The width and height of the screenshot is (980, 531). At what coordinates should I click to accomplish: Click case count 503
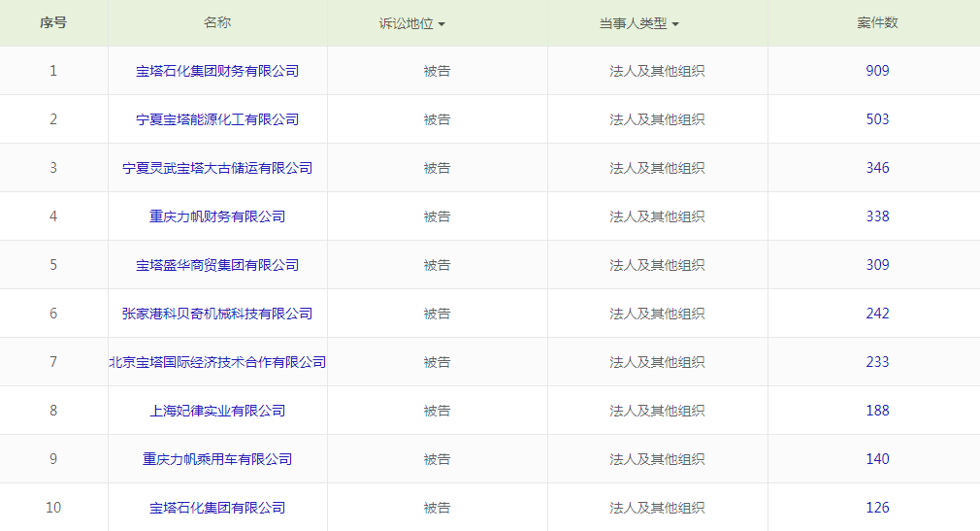tap(877, 119)
